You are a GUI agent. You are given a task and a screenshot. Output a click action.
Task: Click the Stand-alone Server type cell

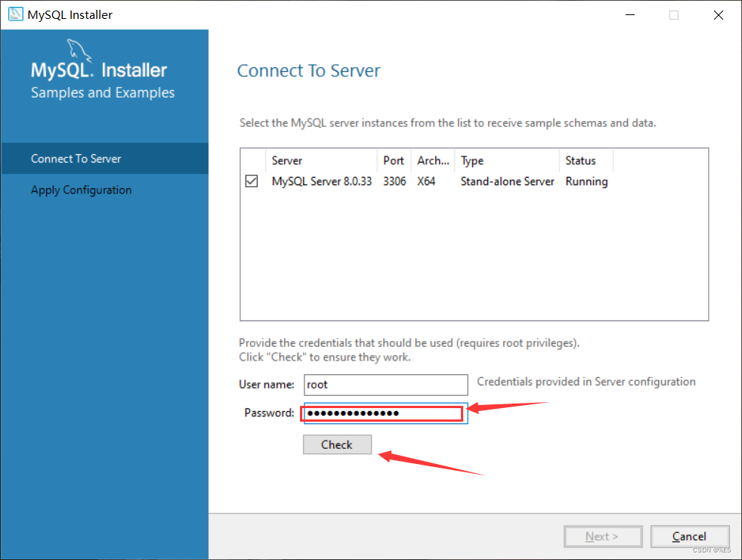click(x=507, y=181)
